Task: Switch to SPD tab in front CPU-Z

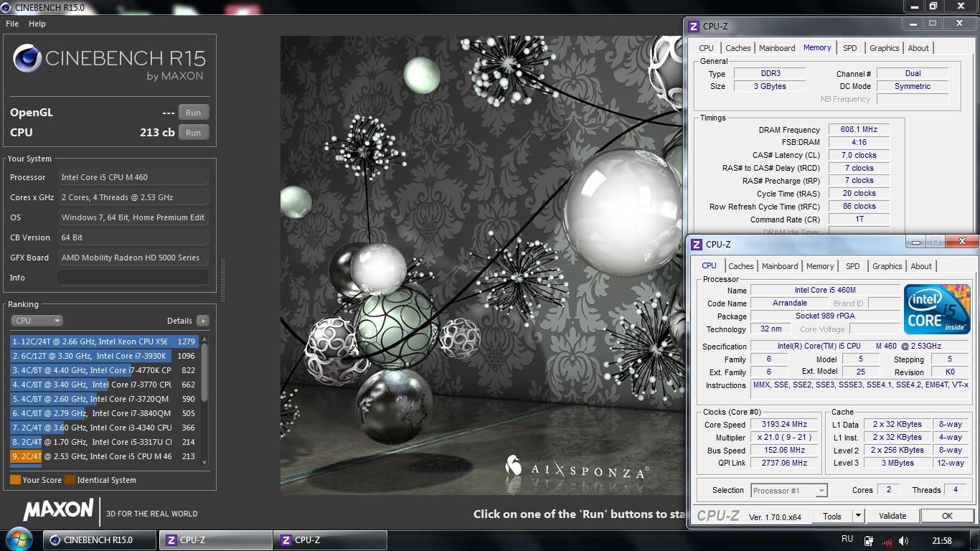Action: pos(852,266)
